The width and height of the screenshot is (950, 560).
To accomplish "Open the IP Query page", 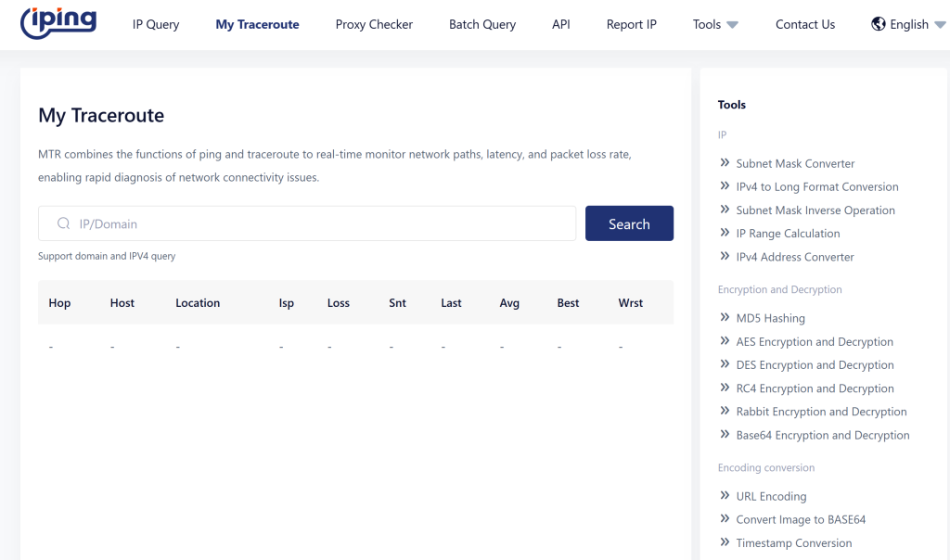I will pyautogui.click(x=156, y=25).
